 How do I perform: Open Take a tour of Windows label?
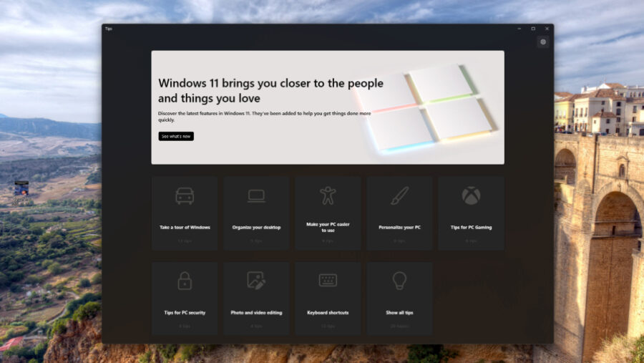click(x=185, y=228)
